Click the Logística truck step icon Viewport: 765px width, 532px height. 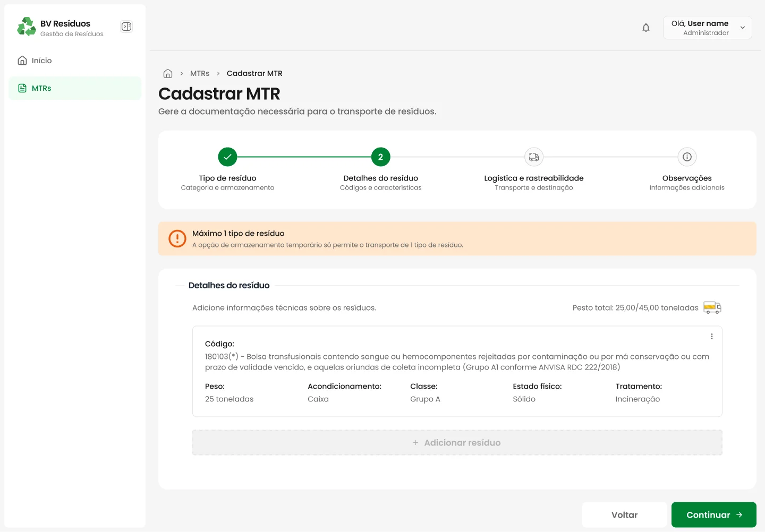click(534, 157)
